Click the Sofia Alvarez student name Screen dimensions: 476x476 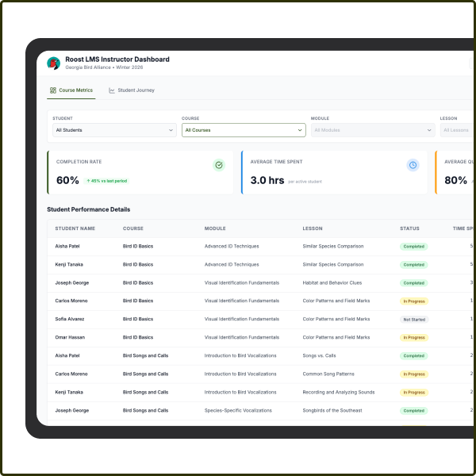tap(70, 319)
